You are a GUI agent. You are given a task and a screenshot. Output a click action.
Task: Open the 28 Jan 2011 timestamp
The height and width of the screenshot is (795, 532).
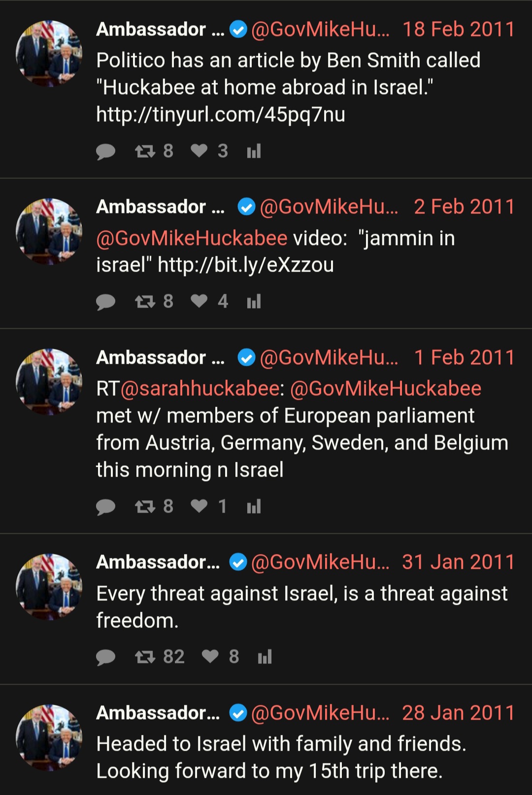pyautogui.click(x=458, y=713)
